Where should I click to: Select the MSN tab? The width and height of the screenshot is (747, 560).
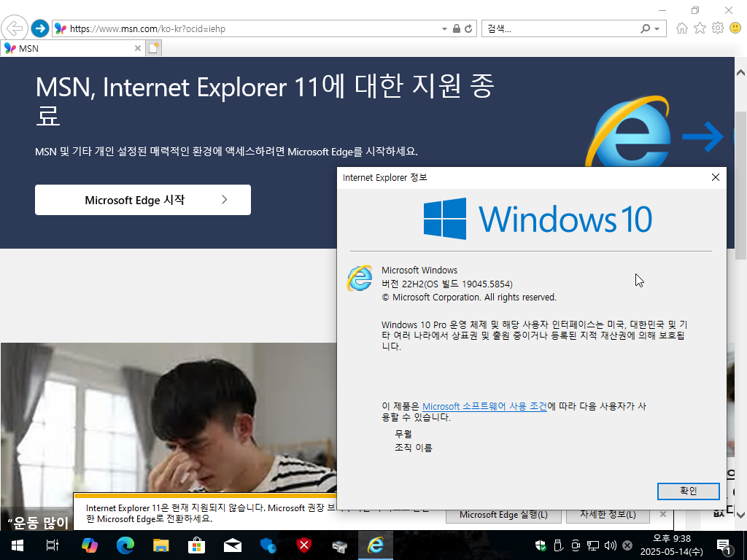(x=71, y=48)
